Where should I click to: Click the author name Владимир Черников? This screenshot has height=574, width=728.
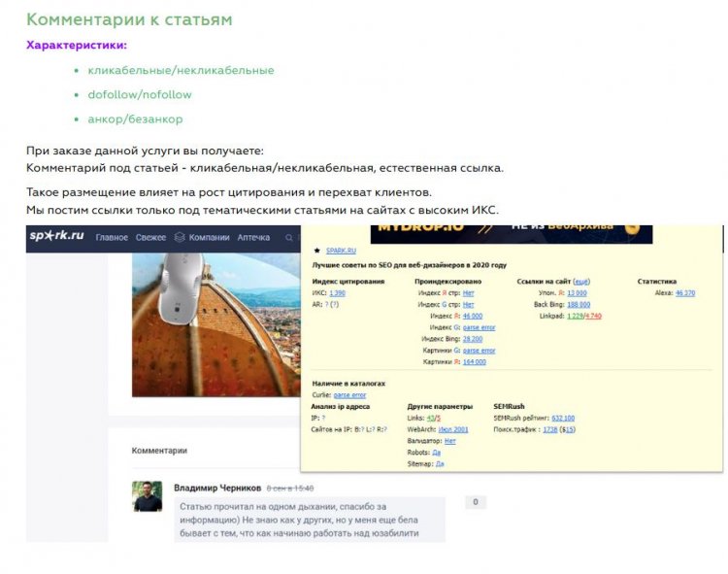point(217,489)
